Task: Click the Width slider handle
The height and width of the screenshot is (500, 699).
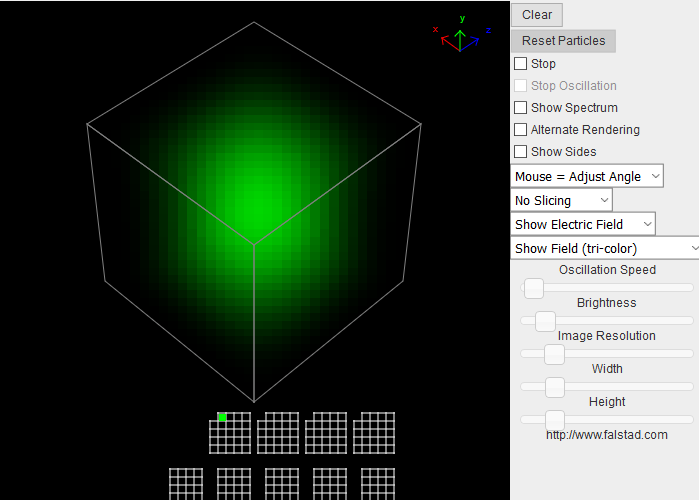Action: point(555,387)
